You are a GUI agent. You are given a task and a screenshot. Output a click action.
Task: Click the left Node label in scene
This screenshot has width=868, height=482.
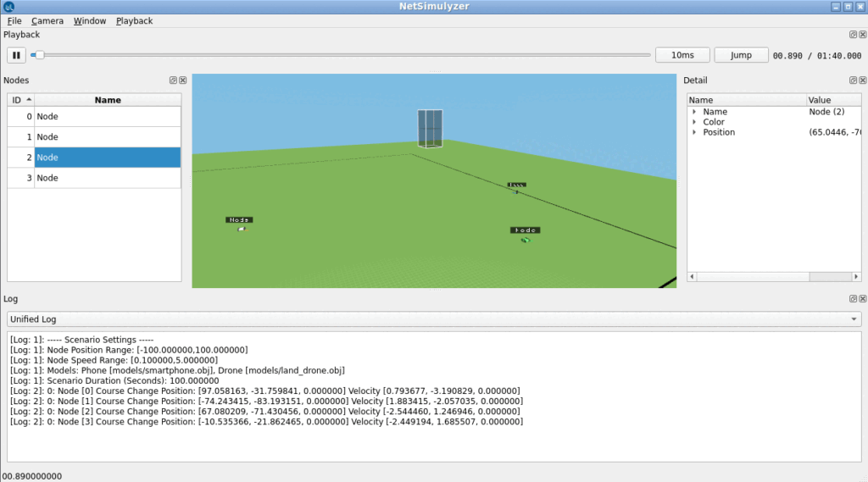(x=239, y=220)
